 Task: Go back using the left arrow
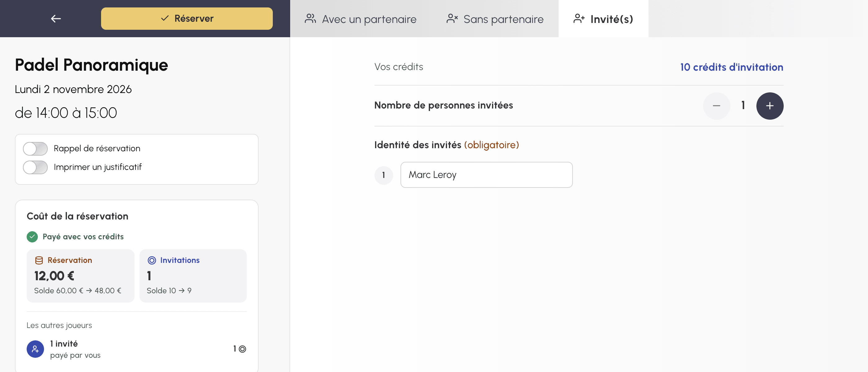55,19
